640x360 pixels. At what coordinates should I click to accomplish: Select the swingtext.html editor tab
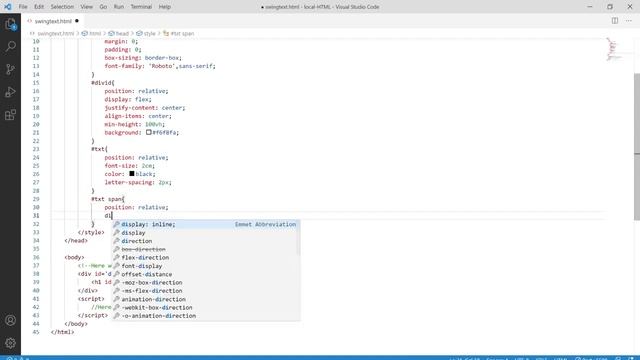[x=53, y=21]
